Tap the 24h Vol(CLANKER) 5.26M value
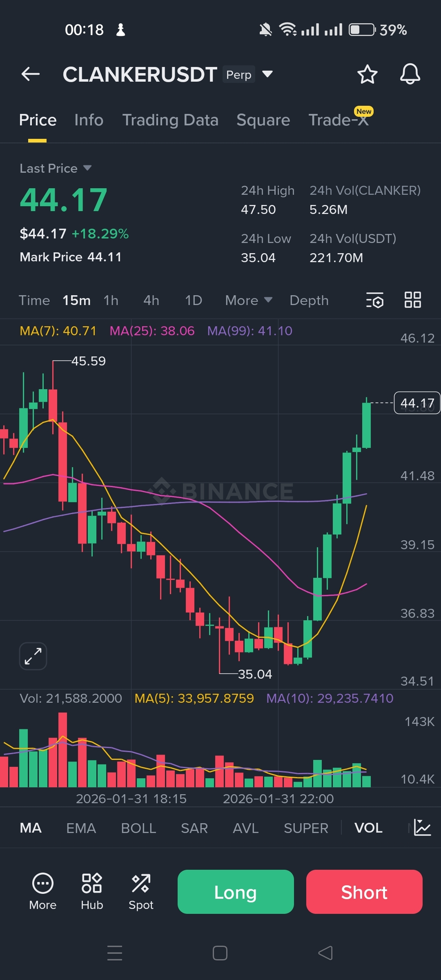 (x=328, y=209)
